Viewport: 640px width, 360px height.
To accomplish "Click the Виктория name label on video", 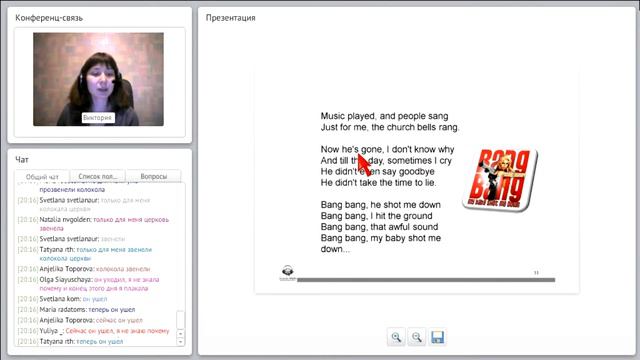I will tap(98, 118).
